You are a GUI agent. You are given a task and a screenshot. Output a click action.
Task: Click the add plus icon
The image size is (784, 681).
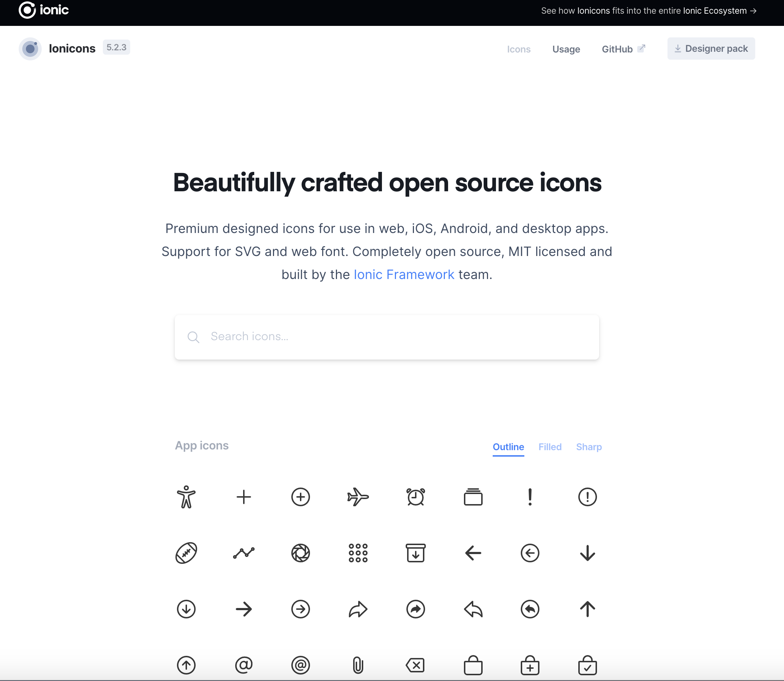(x=243, y=497)
